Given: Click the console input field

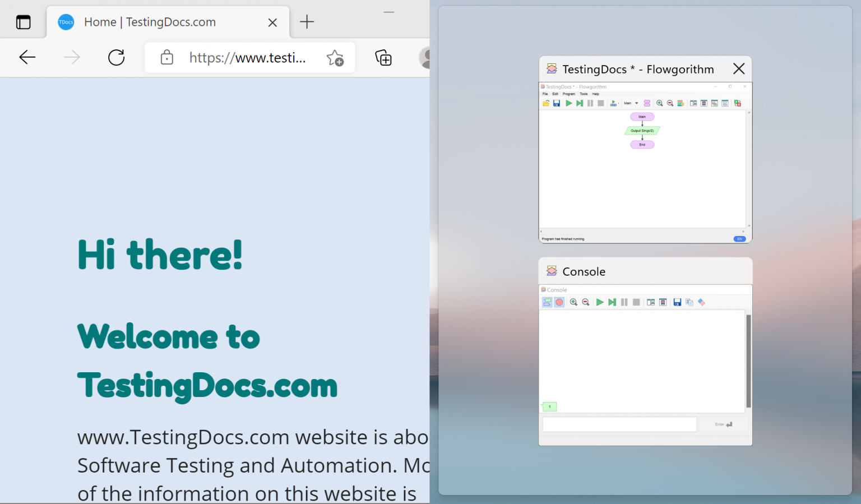Looking at the screenshot, I should click(x=619, y=424).
